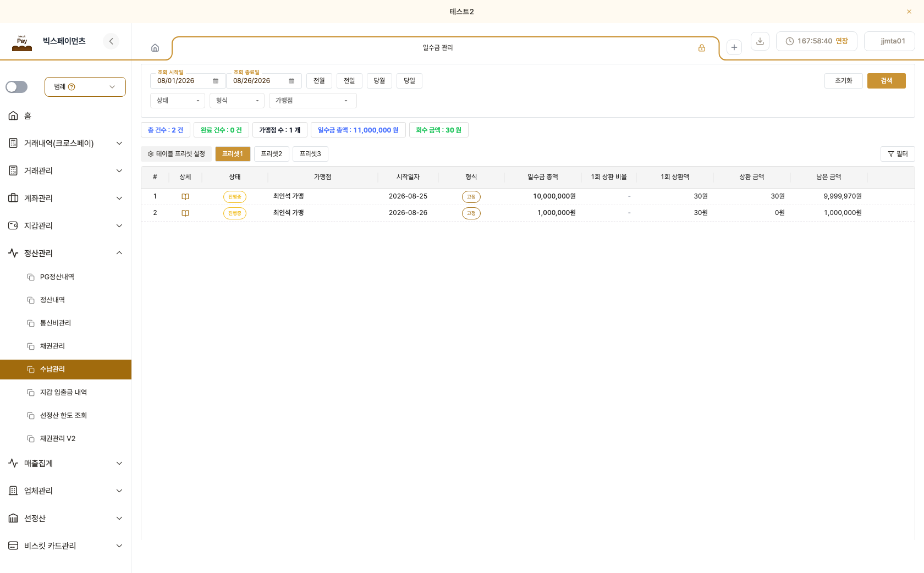Click the download icon in the top bar
The image size is (924, 573).
click(760, 41)
